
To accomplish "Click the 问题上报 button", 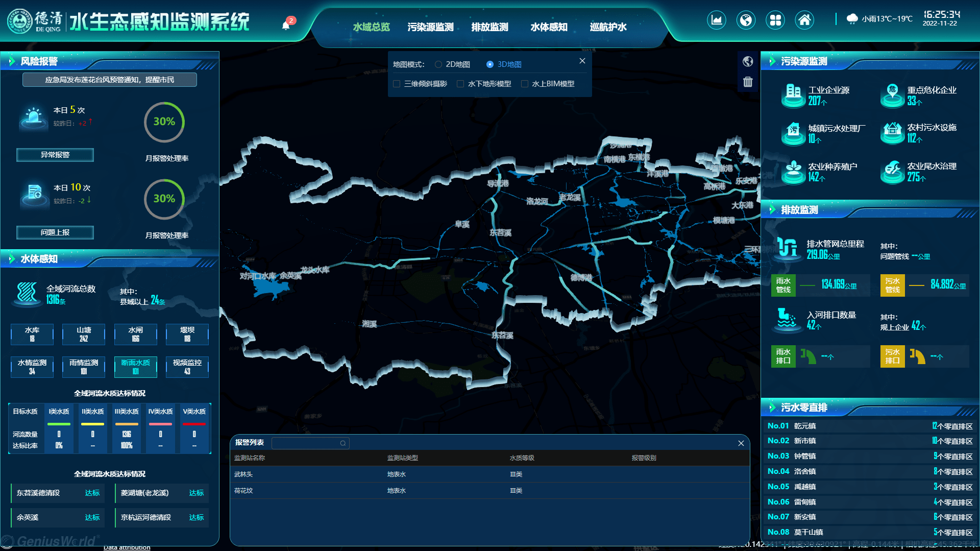I will [55, 232].
